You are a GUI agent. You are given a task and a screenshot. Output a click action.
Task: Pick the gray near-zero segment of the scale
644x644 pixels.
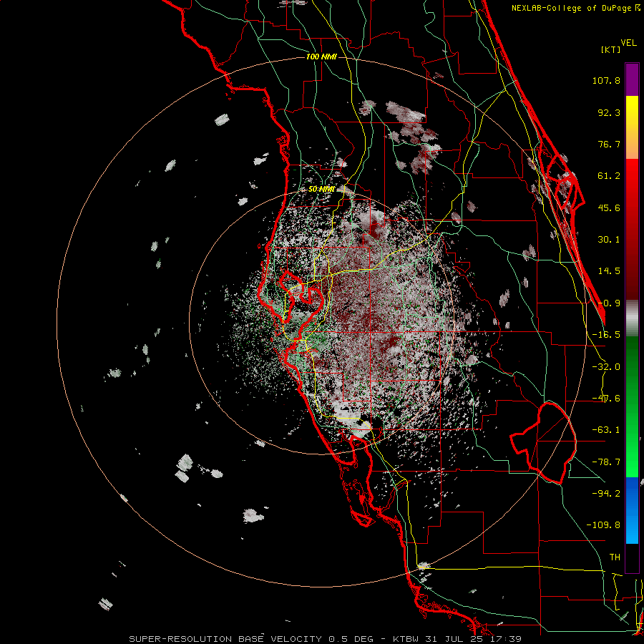click(x=632, y=318)
